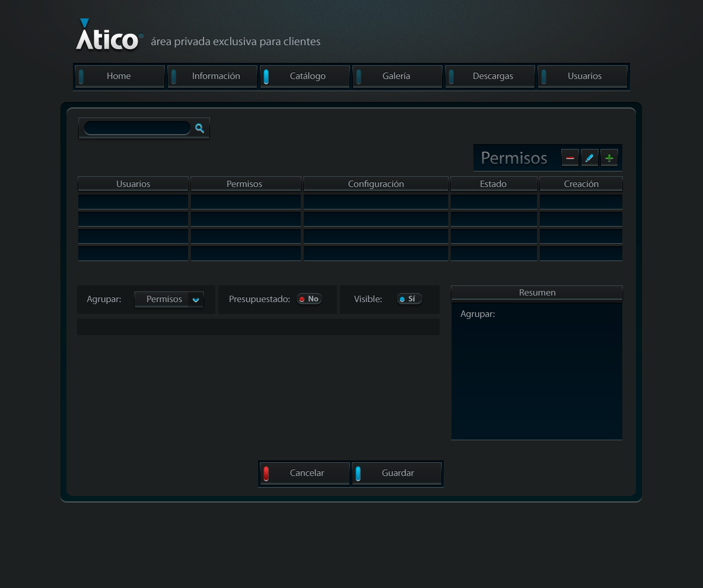The height and width of the screenshot is (588, 703).
Task: Open the Agrupar Permisos dropdown
Action: click(169, 299)
